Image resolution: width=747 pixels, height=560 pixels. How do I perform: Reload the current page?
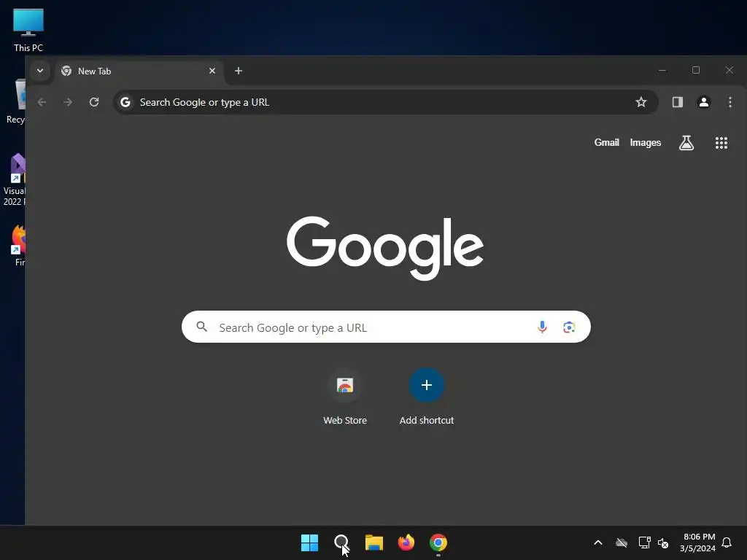pyautogui.click(x=94, y=102)
